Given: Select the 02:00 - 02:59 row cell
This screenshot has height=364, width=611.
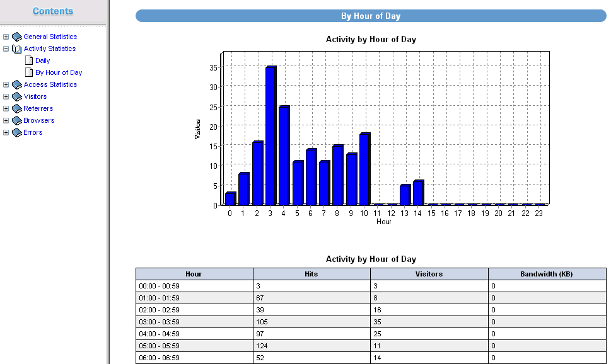Looking at the screenshot, I should click(x=194, y=310).
